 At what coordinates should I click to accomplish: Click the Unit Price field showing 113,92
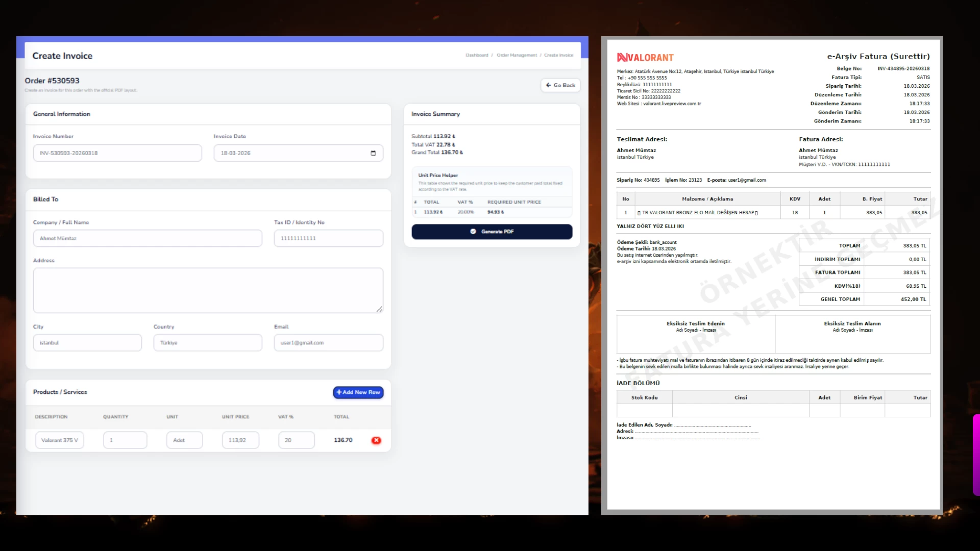click(240, 440)
